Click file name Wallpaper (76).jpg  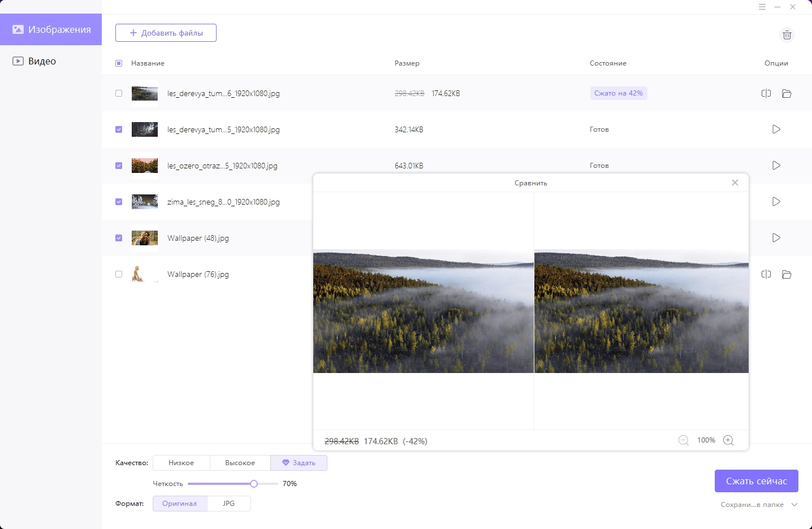(198, 274)
